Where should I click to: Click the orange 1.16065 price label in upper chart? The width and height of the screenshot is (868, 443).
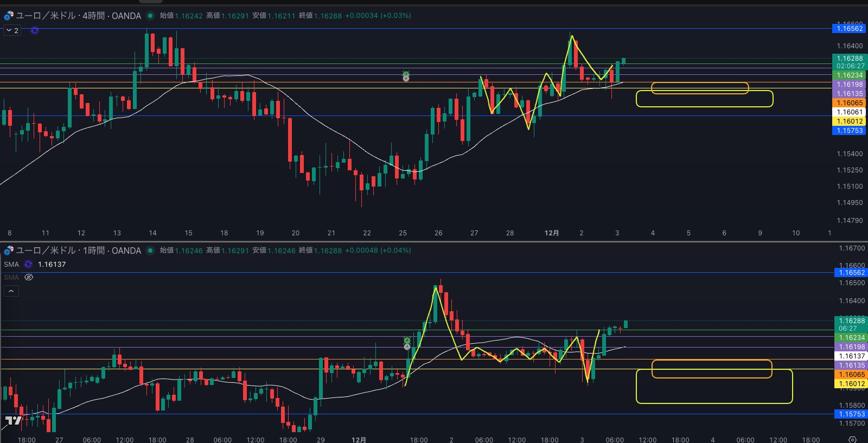[850, 103]
